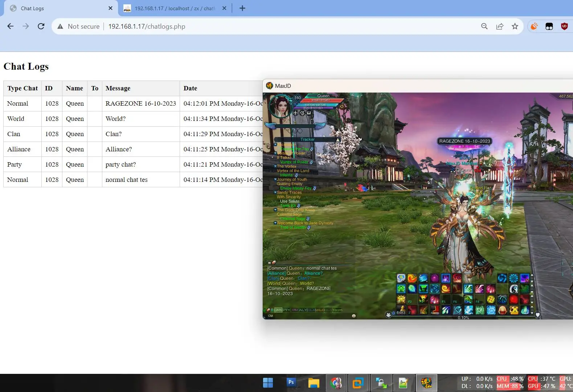Reload the chatlogs.php page
The image size is (573, 392).
41,26
